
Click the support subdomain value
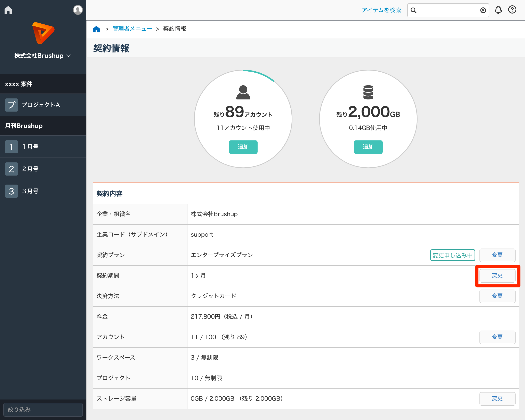click(x=202, y=235)
